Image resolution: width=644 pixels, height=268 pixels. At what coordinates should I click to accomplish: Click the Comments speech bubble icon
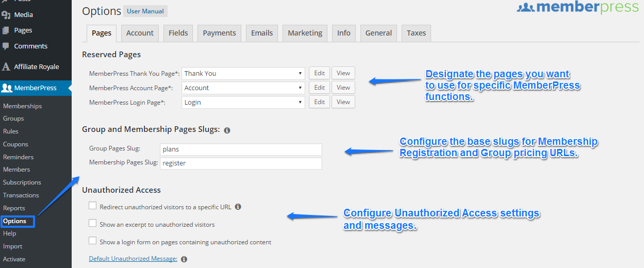click(x=6, y=46)
